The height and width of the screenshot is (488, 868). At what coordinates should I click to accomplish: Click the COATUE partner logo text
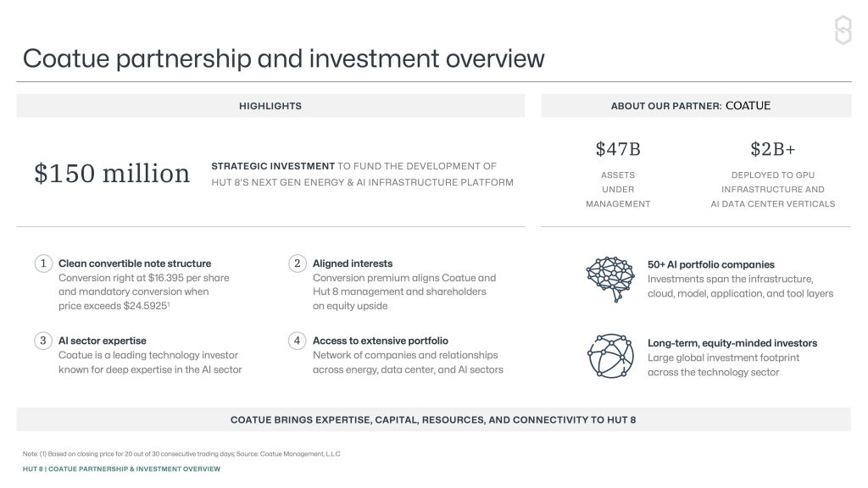point(748,106)
